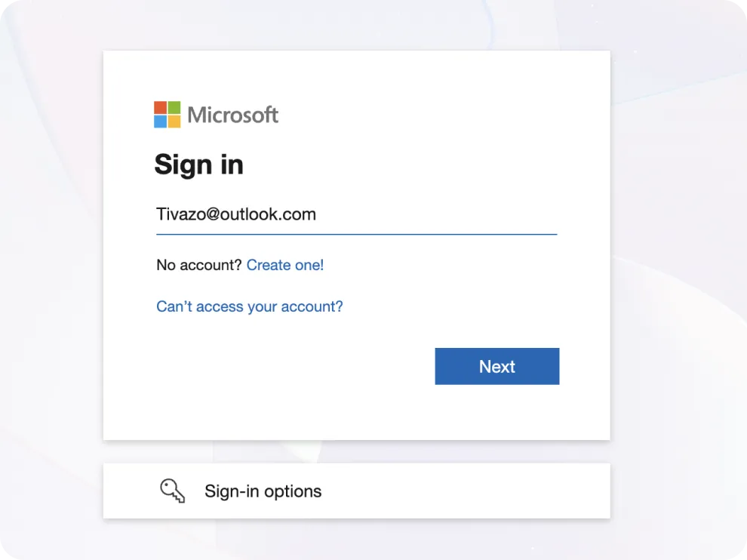
Task: Click empty right side of Sign-in options panel
Action: pyautogui.click(x=490, y=491)
